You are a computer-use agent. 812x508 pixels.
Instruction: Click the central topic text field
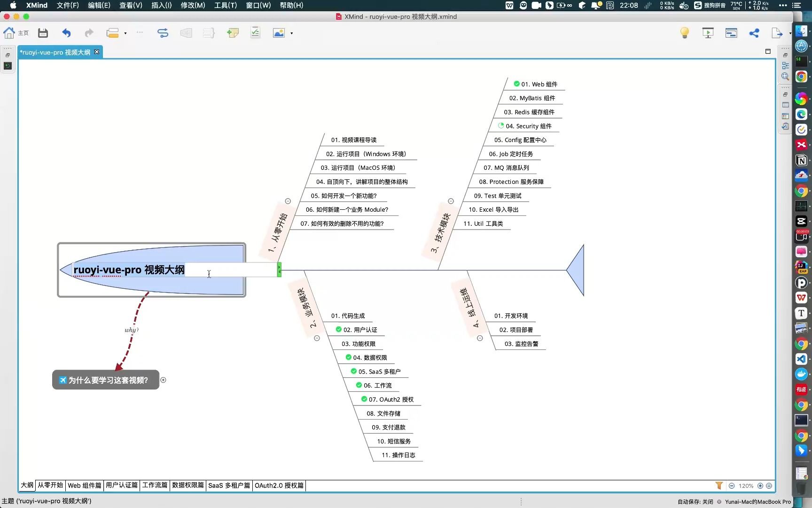tap(175, 270)
